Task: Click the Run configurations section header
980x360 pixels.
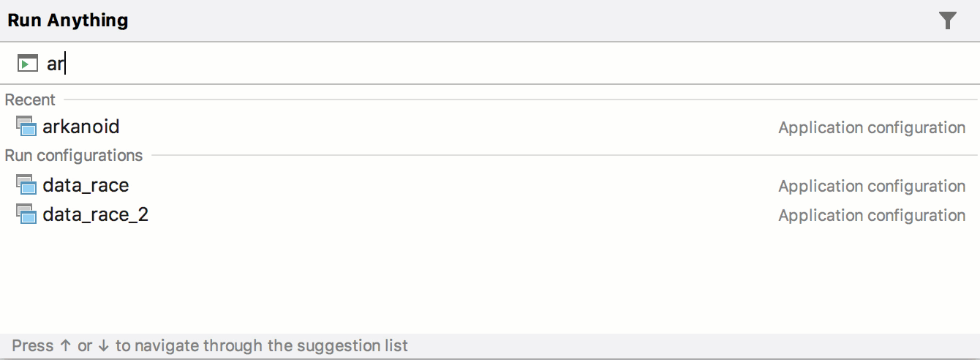Action: 74,155
